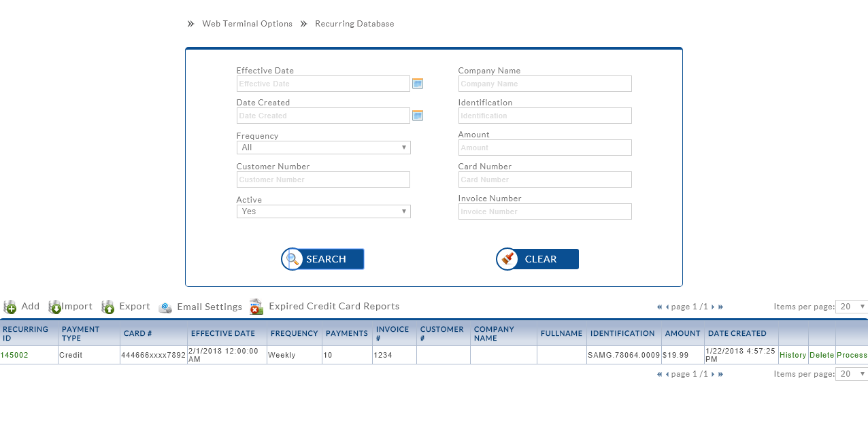This screenshot has width=868, height=427.
Task: Click the Web Terminal Options breadcrumb
Action: [x=247, y=24]
